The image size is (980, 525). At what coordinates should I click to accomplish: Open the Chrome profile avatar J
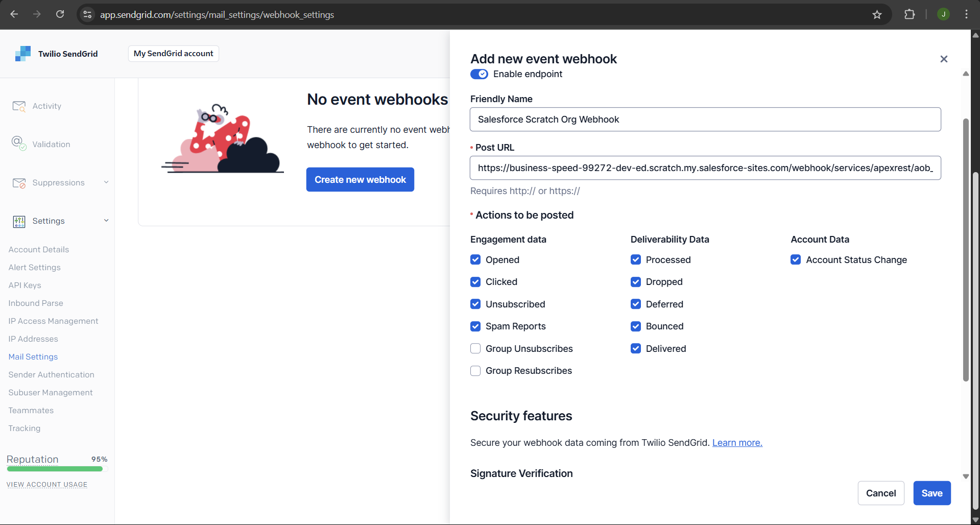[x=944, y=14]
